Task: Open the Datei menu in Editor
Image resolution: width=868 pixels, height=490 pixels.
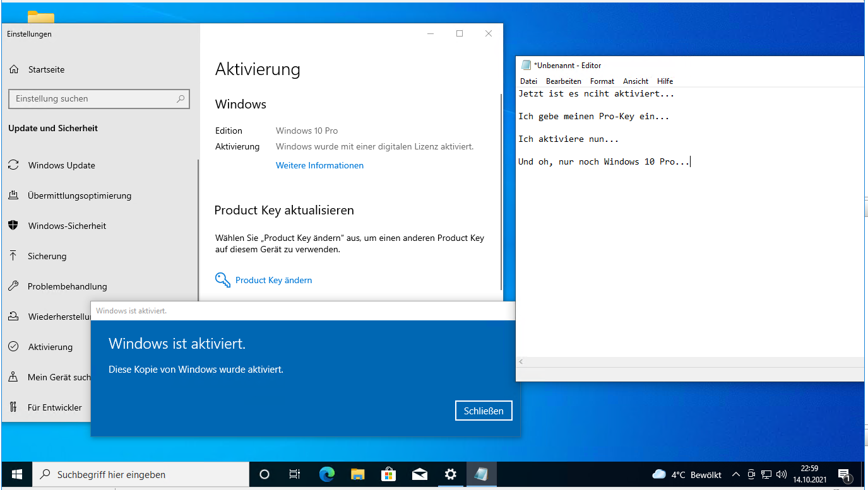Action: (528, 81)
